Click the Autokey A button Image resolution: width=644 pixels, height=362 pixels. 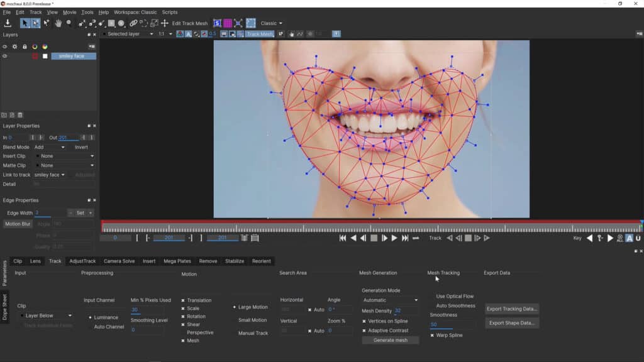[x=629, y=238]
